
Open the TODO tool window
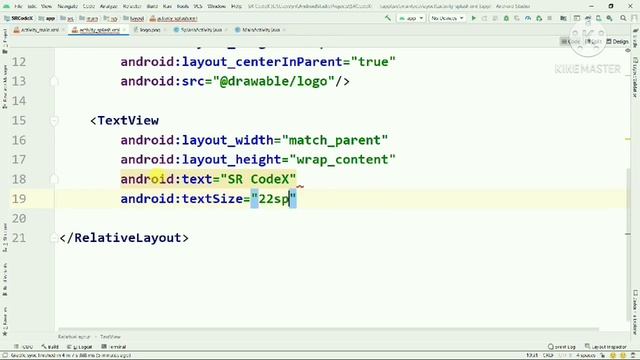pos(24,347)
